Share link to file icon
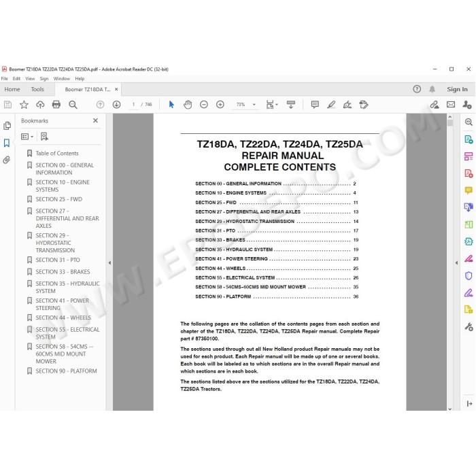The height and width of the screenshot is (476, 476). 435,105
